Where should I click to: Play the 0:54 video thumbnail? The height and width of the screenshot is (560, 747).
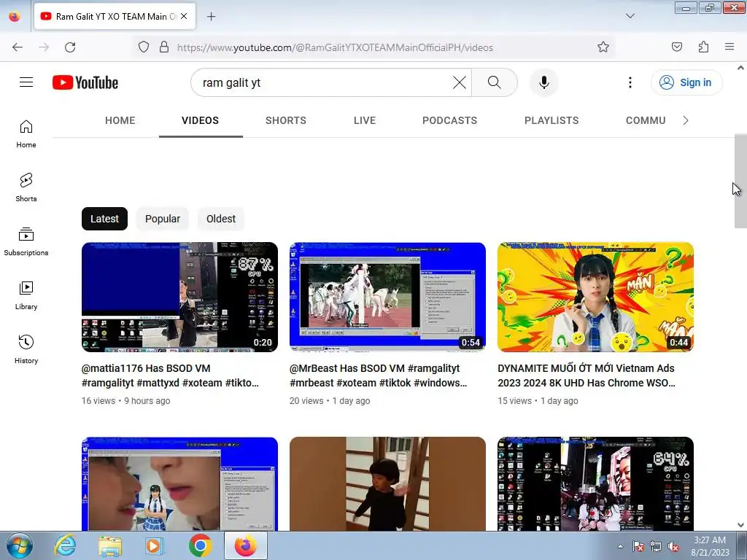387,297
